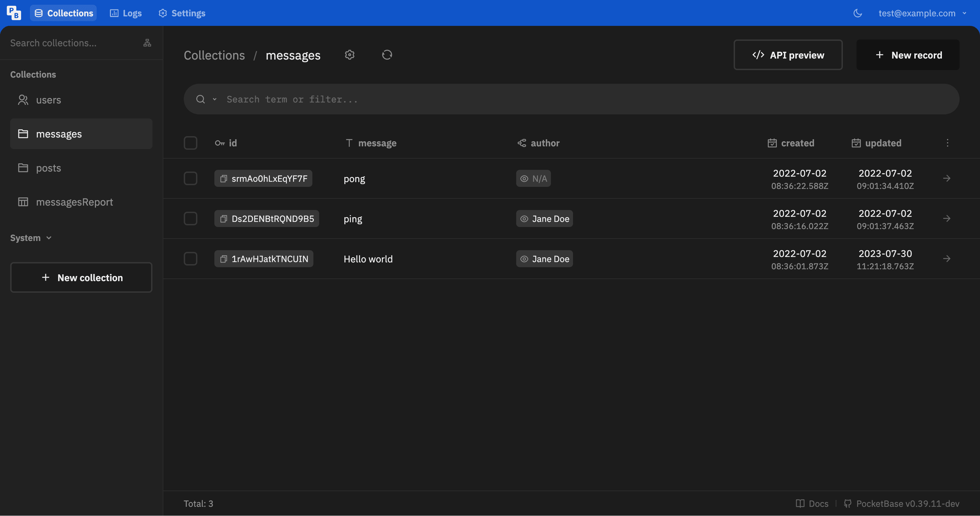980x516 pixels.
Task: Check the ping record checkbox
Action: (x=191, y=219)
